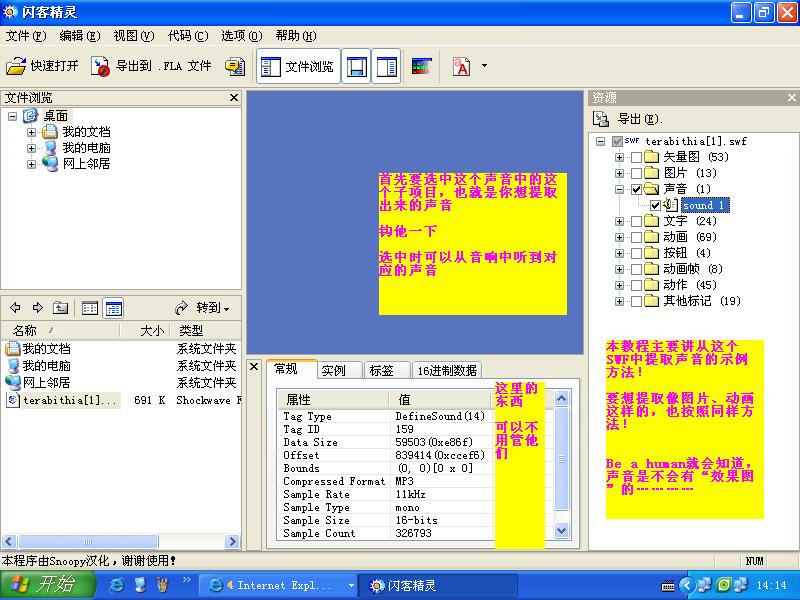The width and height of the screenshot is (800, 600).
Task: Click the yellow notes toolbar icon
Action: [235, 66]
